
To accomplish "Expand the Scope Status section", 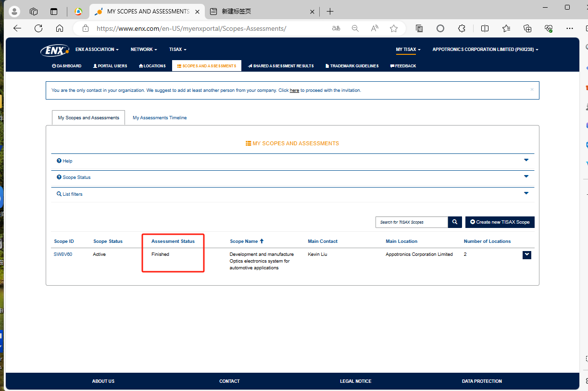I will [x=293, y=177].
